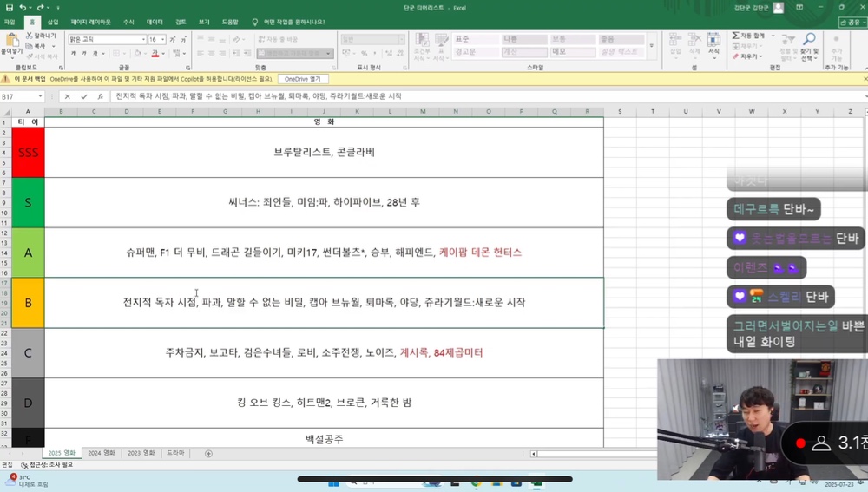Switch to the 2024 영화 sheet tab
The image size is (868, 492).
tap(102, 453)
